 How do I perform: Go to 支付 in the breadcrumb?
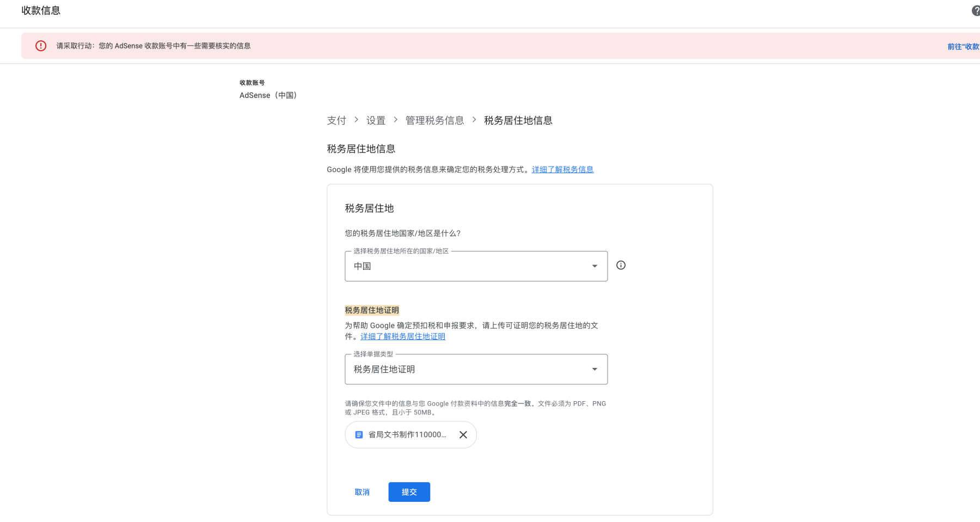[336, 120]
